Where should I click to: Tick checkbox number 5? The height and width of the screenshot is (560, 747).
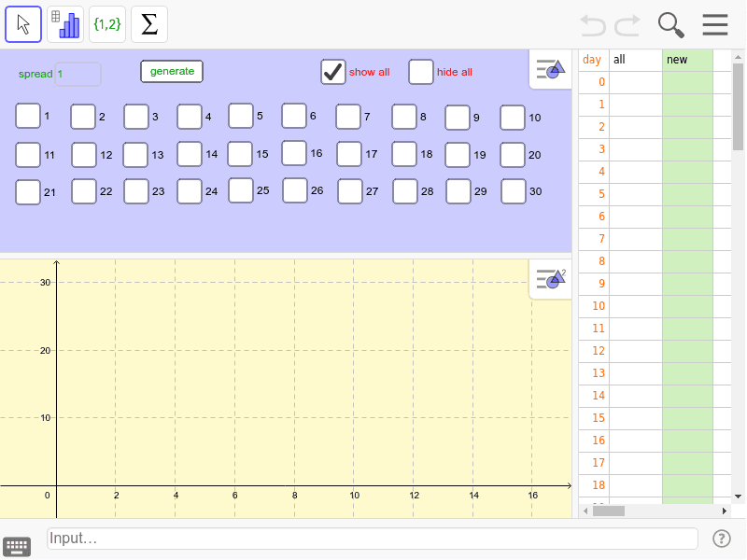(241, 116)
